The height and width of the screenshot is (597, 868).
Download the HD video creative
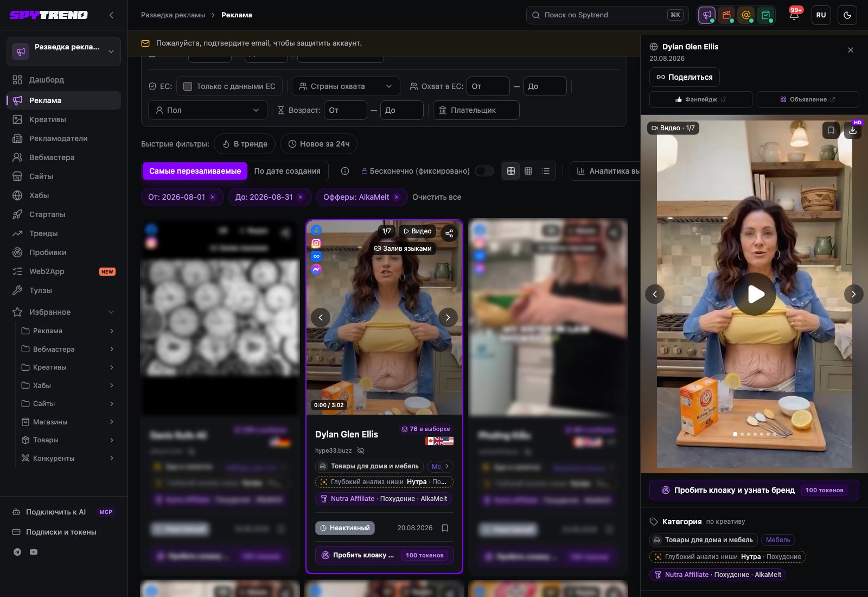click(853, 130)
